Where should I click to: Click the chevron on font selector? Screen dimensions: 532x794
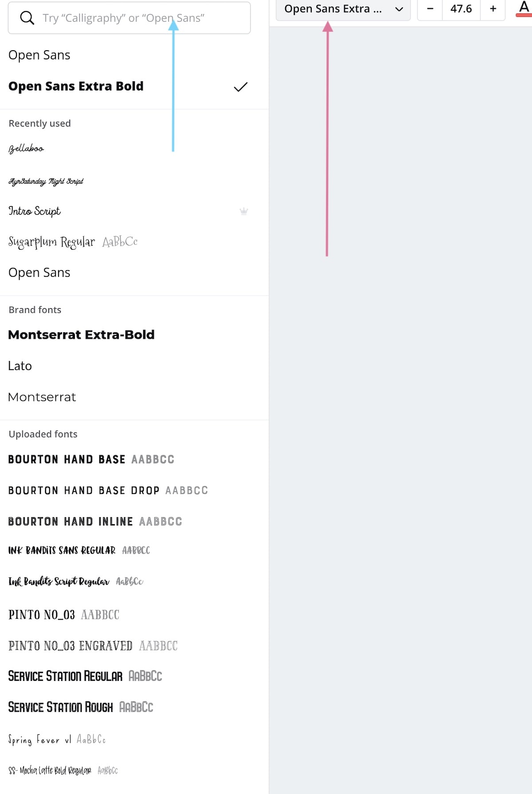[399, 9]
